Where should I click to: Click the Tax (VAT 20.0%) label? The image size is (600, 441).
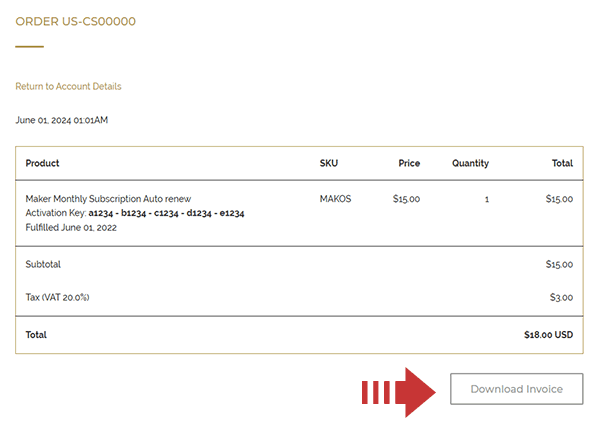coord(57,297)
